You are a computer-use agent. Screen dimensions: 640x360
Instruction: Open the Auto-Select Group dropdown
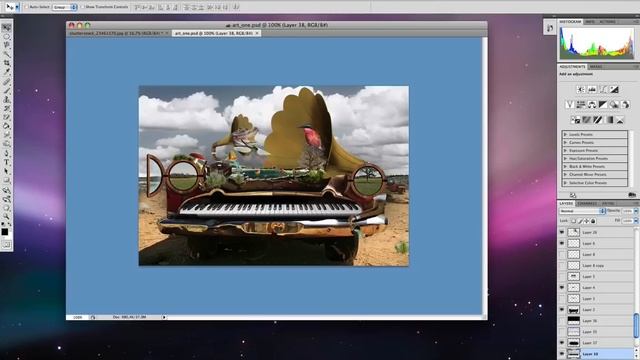point(64,7)
